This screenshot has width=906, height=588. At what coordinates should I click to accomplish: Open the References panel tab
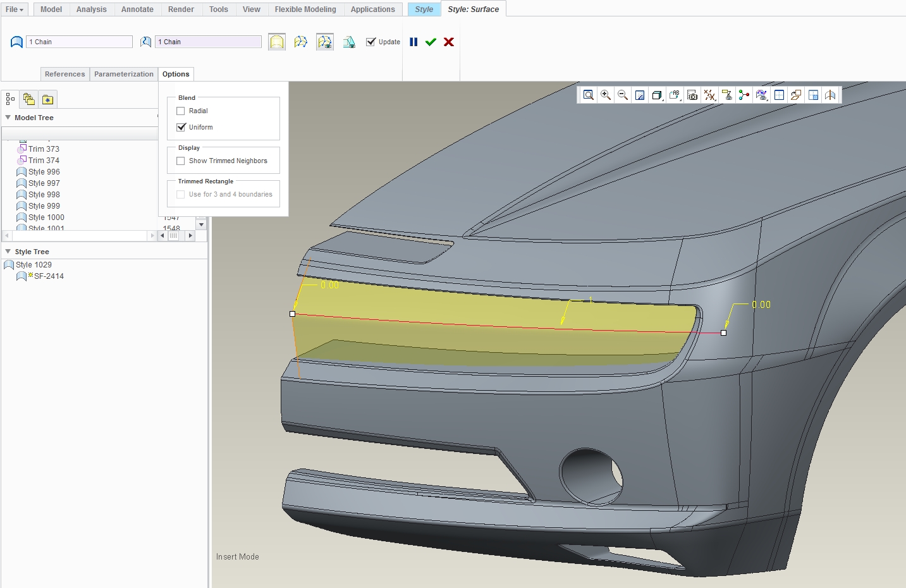(65, 74)
